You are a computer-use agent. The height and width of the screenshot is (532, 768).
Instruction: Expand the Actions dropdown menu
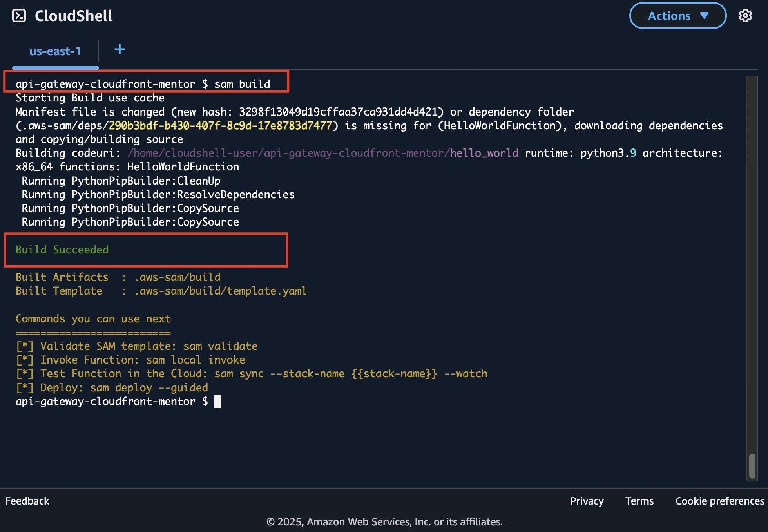tap(677, 16)
